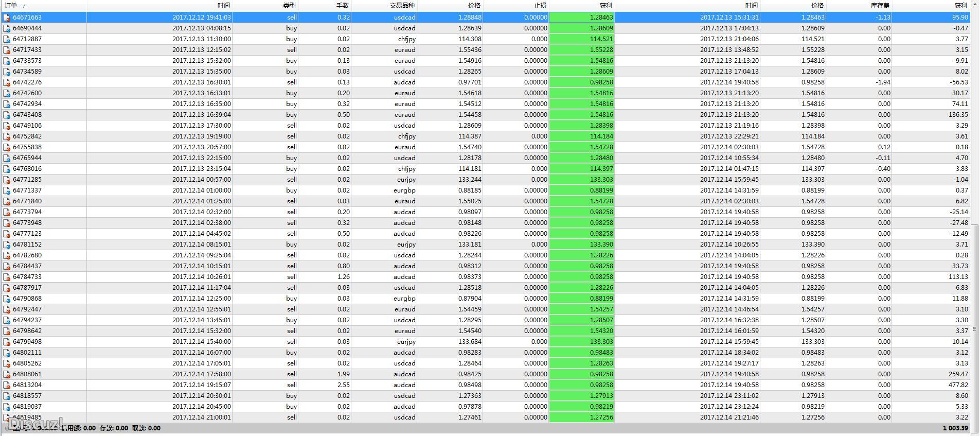Click the order icon for ticket 64734589
This screenshot has height=436, width=980.
[7, 72]
